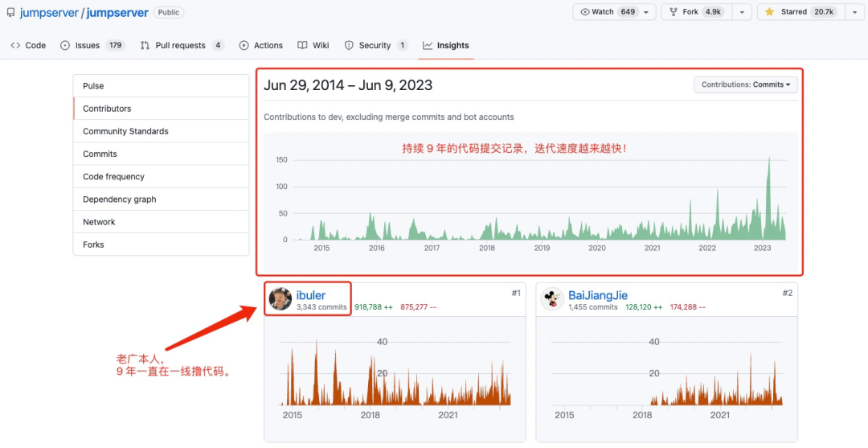Open the Security tab
This screenshot has height=448, width=868.
(x=376, y=45)
